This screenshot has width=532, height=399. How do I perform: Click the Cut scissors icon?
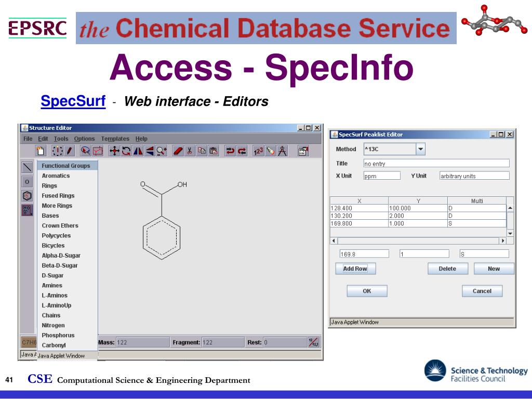(190, 151)
